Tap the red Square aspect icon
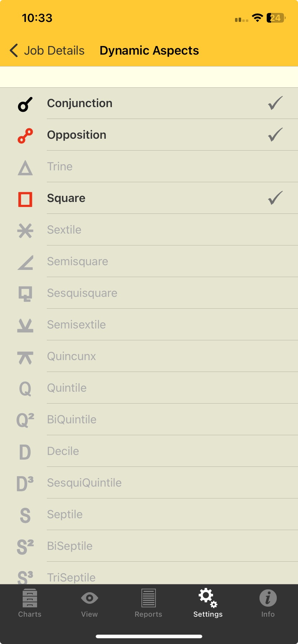 tap(25, 199)
